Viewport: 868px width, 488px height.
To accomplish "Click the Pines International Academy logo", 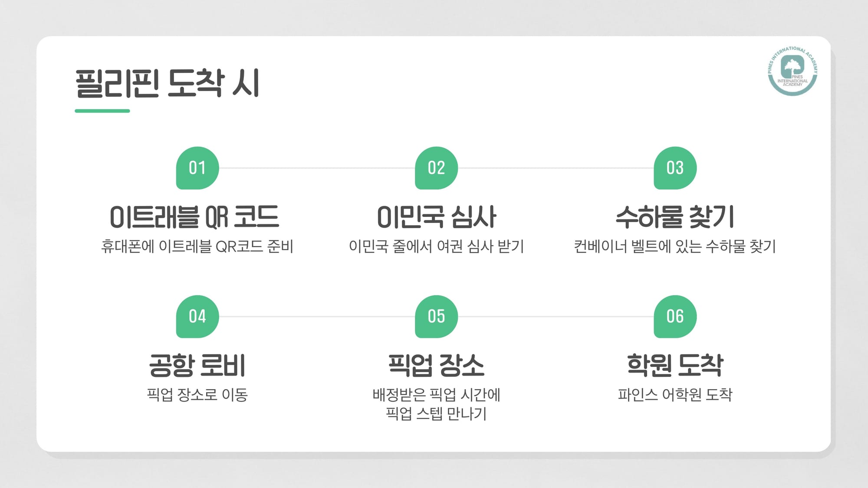I will 792,71.
